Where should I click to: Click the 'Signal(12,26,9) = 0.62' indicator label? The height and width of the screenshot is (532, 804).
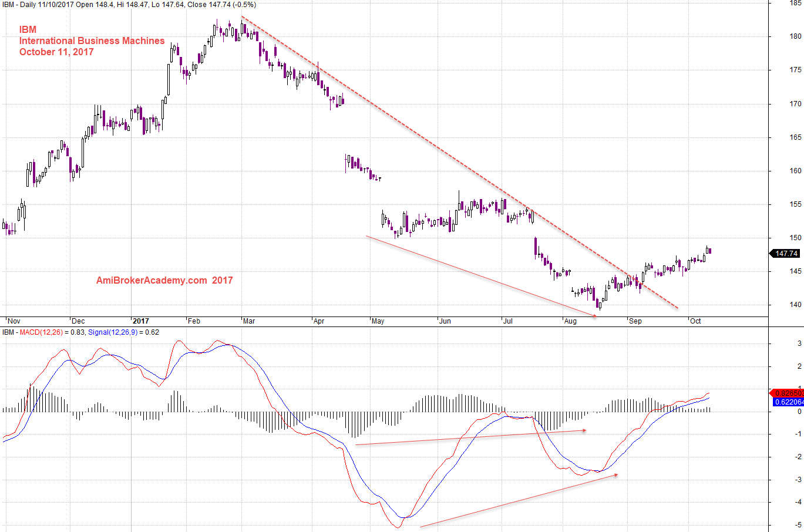(x=123, y=332)
